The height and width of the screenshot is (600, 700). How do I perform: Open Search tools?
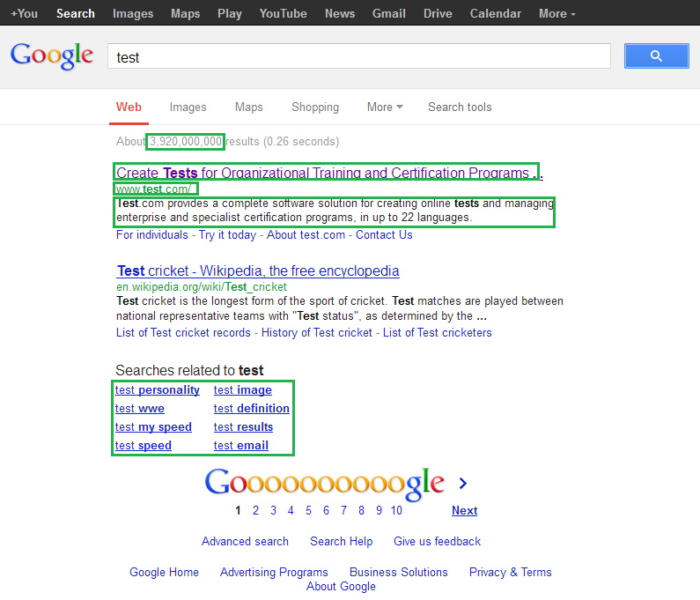tap(460, 107)
